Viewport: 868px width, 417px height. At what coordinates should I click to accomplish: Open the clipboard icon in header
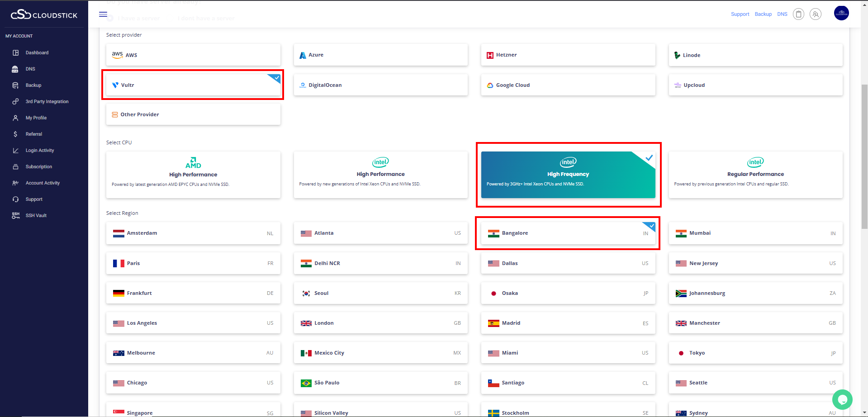pos(799,14)
